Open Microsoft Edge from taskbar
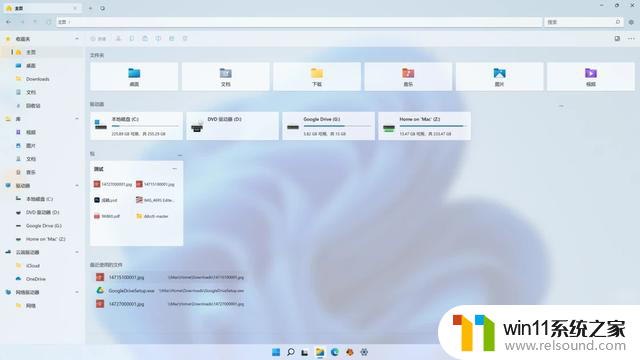Image resolution: width=640 pixels, height=360 pixels. (335, 352)
